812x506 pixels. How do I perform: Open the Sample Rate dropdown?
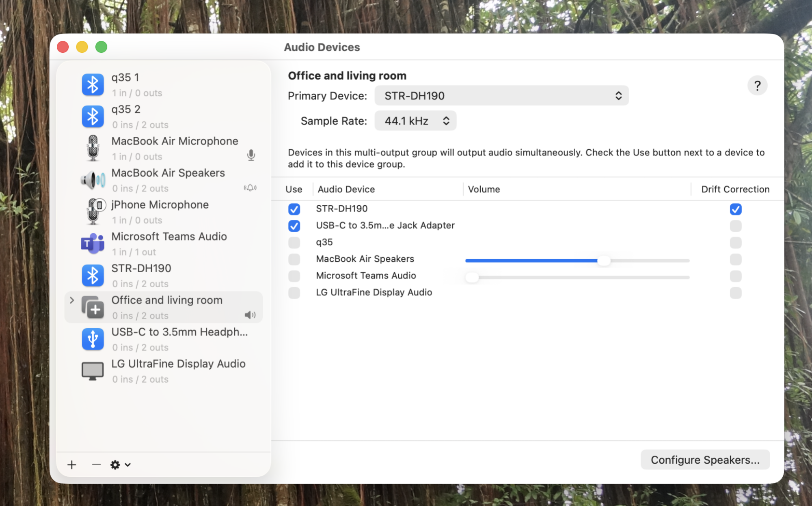click(415, 121)
